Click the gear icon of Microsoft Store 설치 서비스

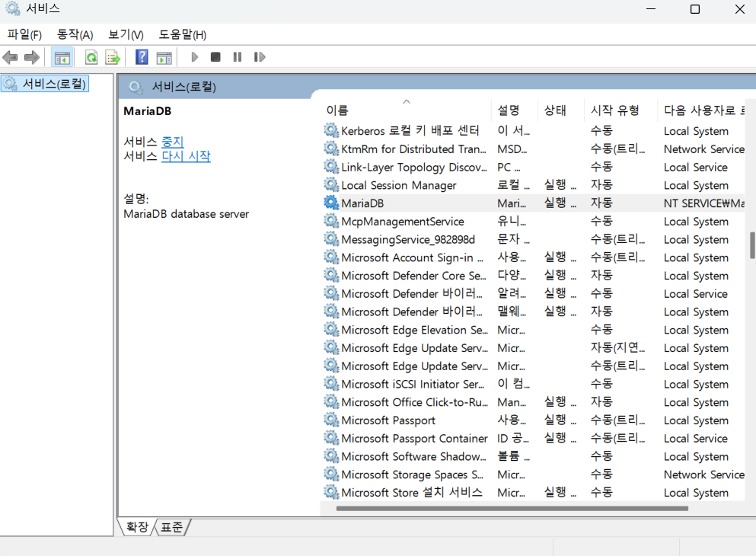(x=331, y=492)
